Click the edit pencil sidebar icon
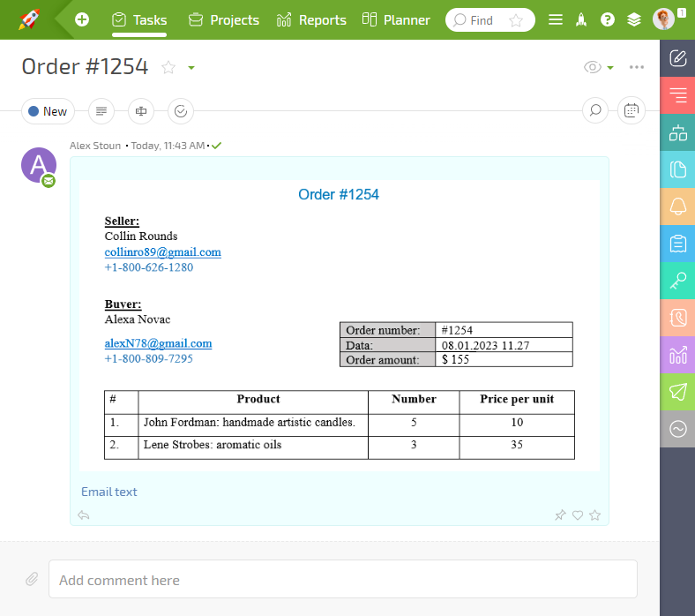The height and width of the screenshot is (616, 695). coord(677,58)
